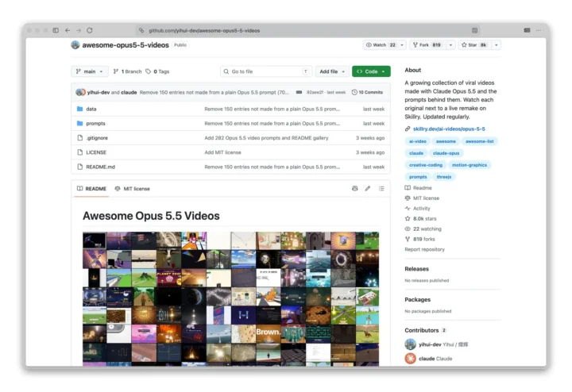Open the prompts folder

(95, 124)
